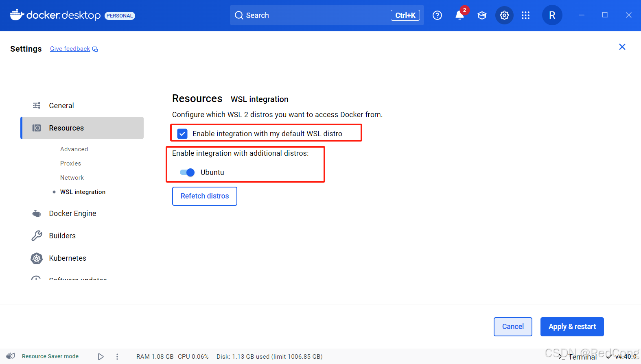Toggle the Ubuntu distro integration switch
Viewport: 641px width, 364px height.
point(187,172)
